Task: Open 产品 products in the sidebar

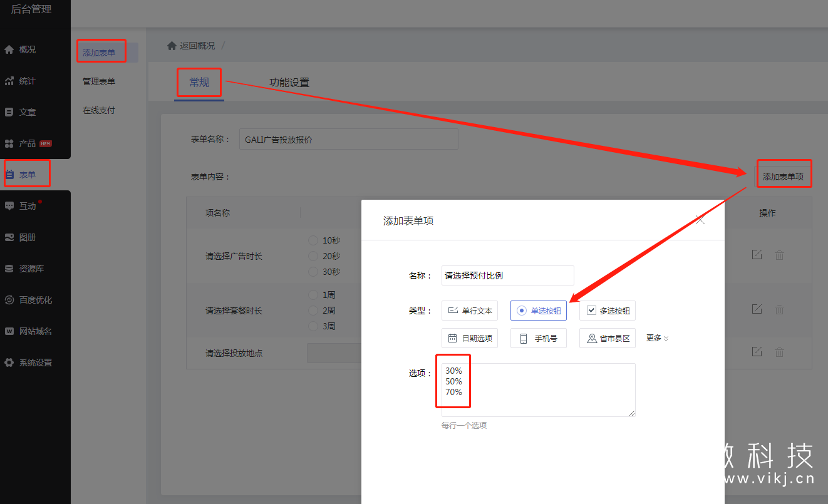Action: (x=27, y=143)
